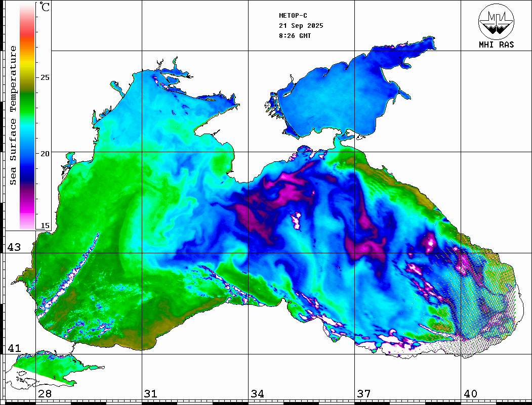Image resolution: width=532 pixels, height=405 pixels.
Task: Click the vertical Sea Surface Temperature label
Action: 14,115
